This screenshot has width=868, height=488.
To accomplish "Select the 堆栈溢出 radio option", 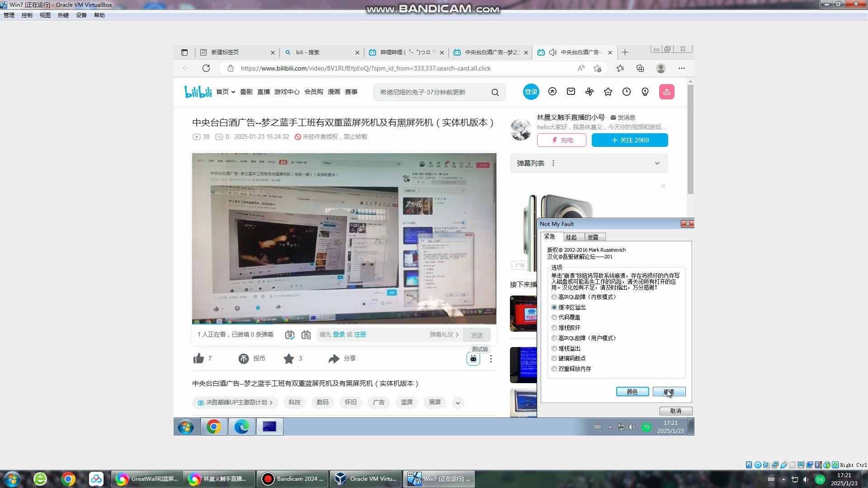I will (554, 348).
